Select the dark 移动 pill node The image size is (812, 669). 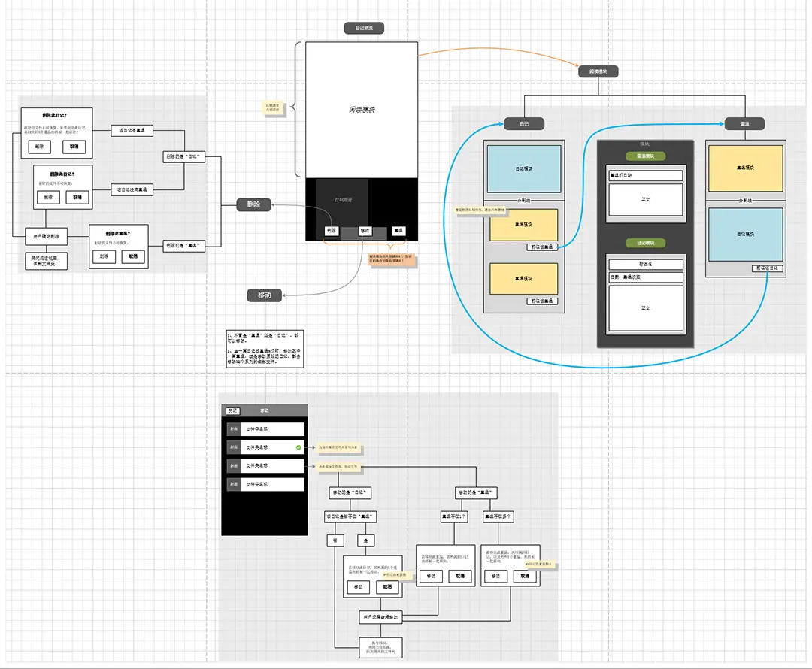click(264, 295)
